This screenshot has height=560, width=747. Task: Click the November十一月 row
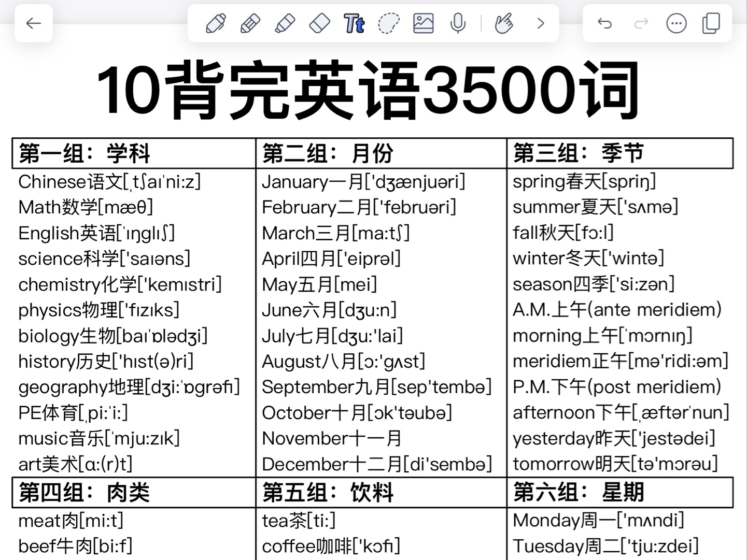332,438
